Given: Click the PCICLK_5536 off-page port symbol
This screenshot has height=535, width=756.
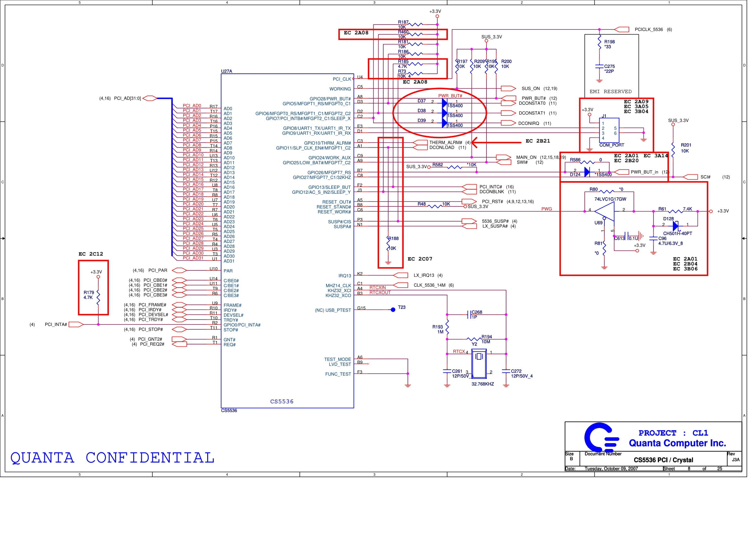Looking at the screenshot, I should 622,30.
